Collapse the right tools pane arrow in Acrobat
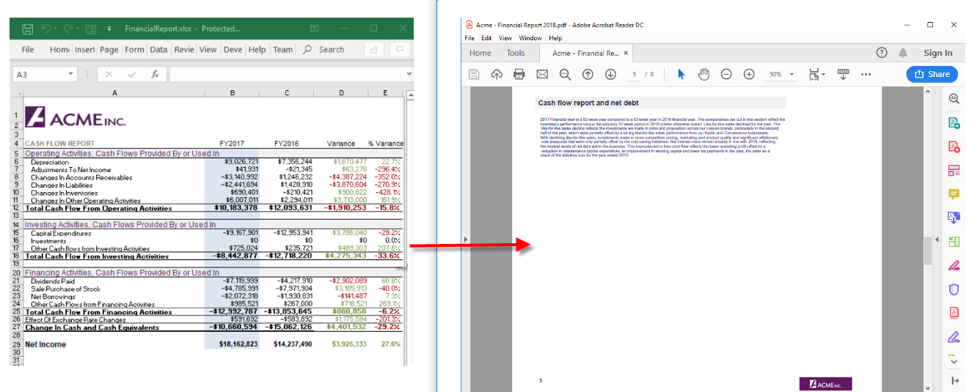 (936, 240)
